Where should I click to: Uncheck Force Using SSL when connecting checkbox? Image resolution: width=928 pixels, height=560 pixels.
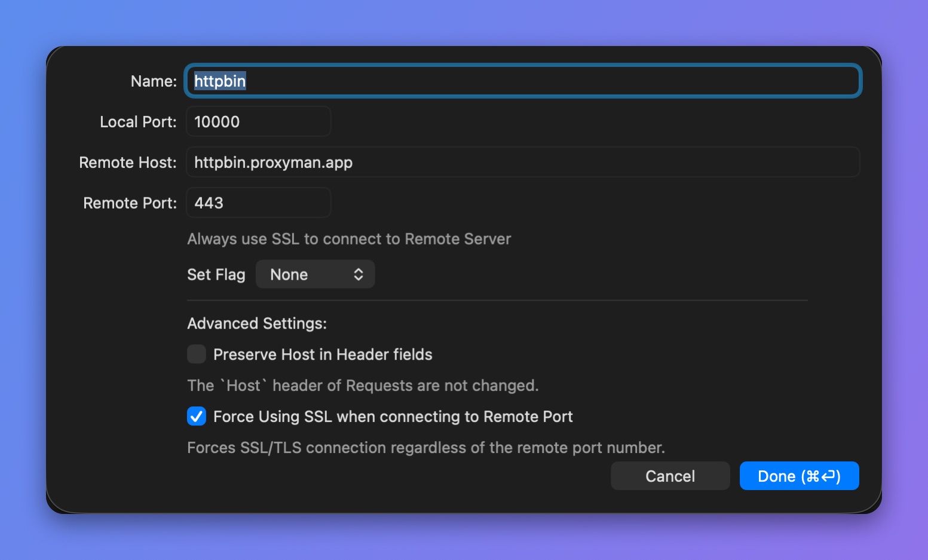pyautogui.click(x=197, y=416)
